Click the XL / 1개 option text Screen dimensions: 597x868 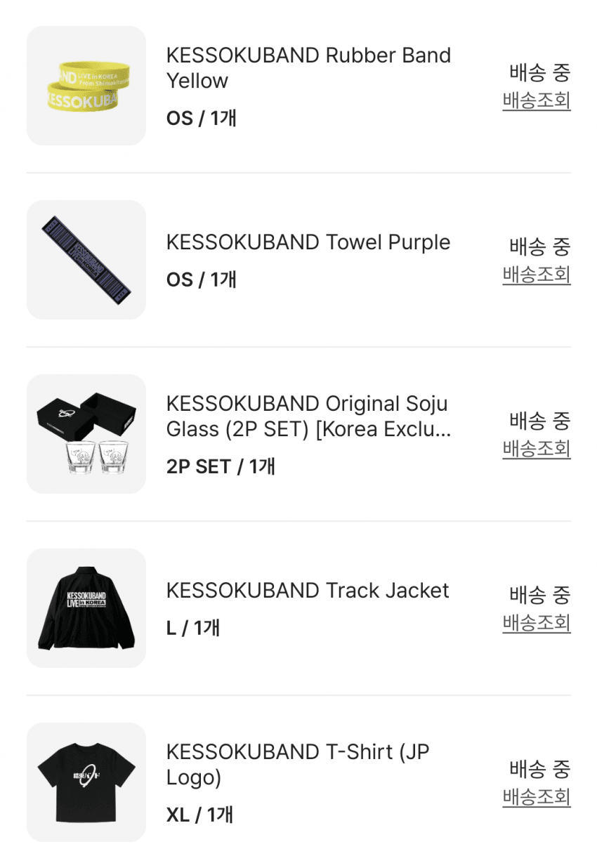pos(199,815)
